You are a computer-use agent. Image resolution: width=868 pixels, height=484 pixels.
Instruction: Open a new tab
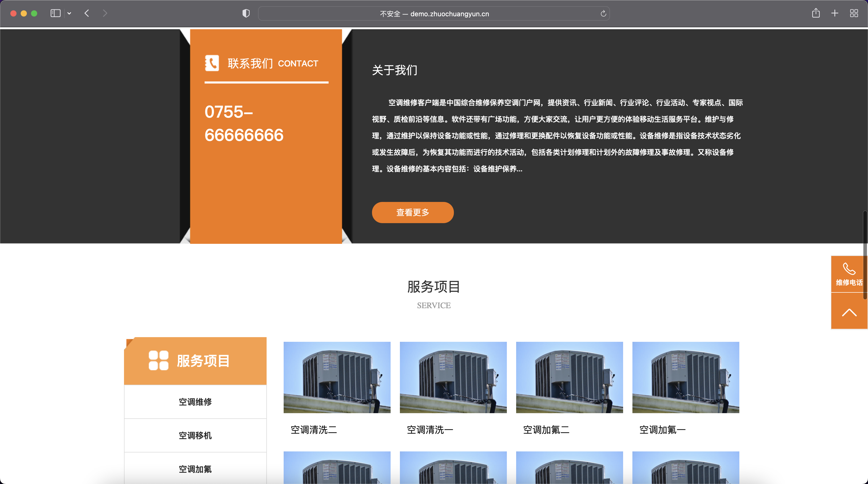(x=835, y=13)
